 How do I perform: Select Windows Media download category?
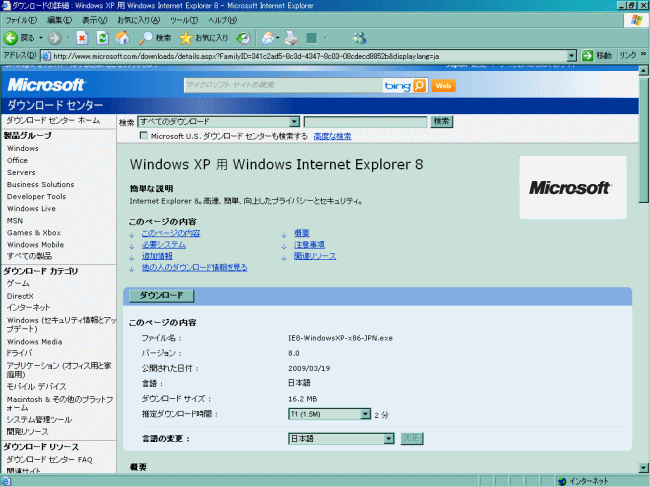35,342
